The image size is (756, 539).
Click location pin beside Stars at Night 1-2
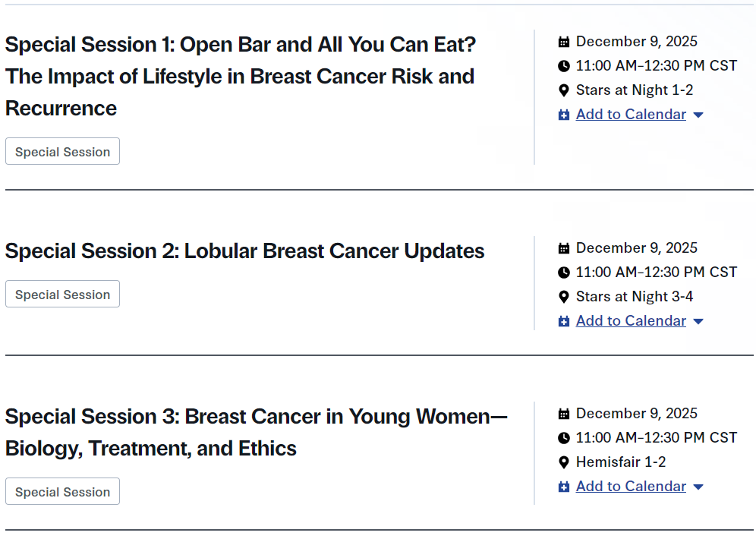click(x=564, y=90)
